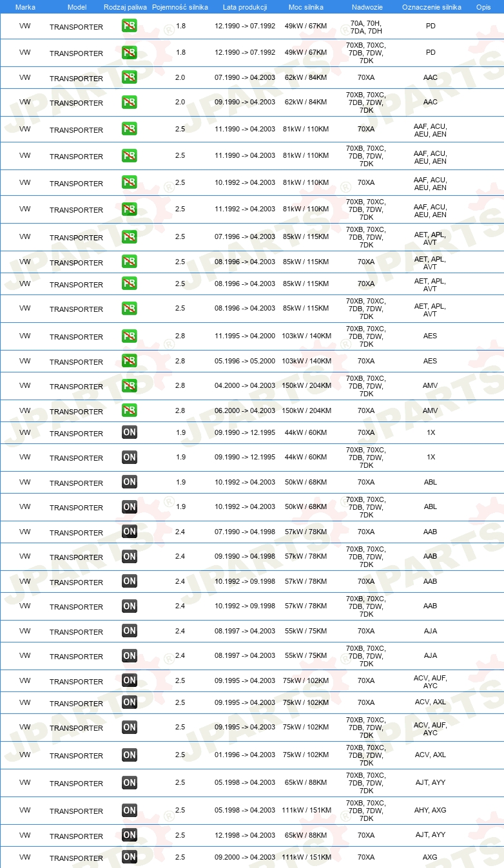Click PB icon in 06.2000 AMV row
The image size is (504, 868).
(x=130, y=410)
